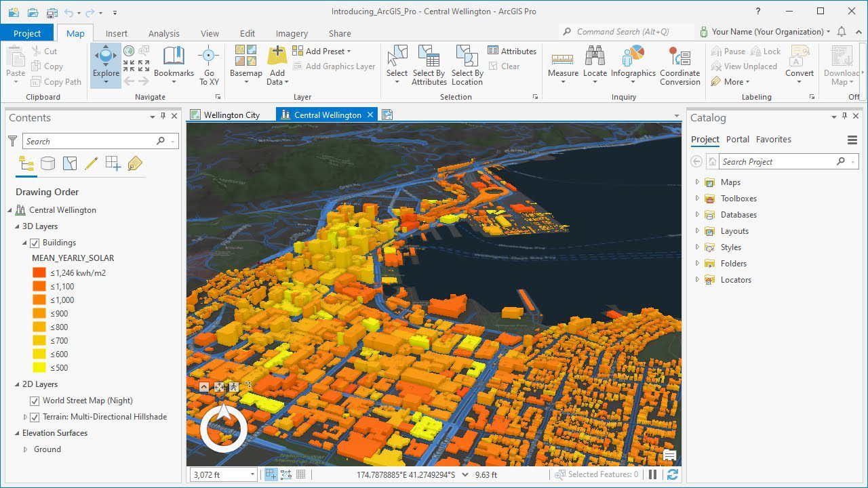Viewport: 868px width, 488px height.
Task: Expand Maps in the Catalog pane
Action: pyautogui.click(x=696, y=182)
